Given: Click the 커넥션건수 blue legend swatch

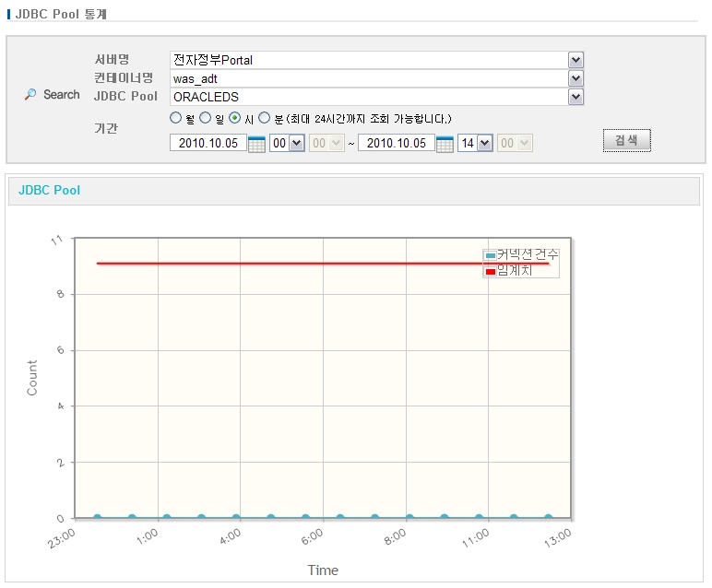Looking at the screenshot, I should [x=490, y=255].
